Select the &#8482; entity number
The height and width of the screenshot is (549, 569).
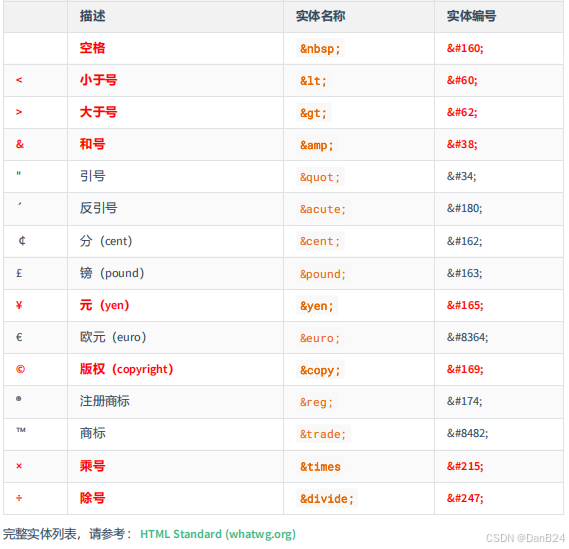(x=467, y=433)
